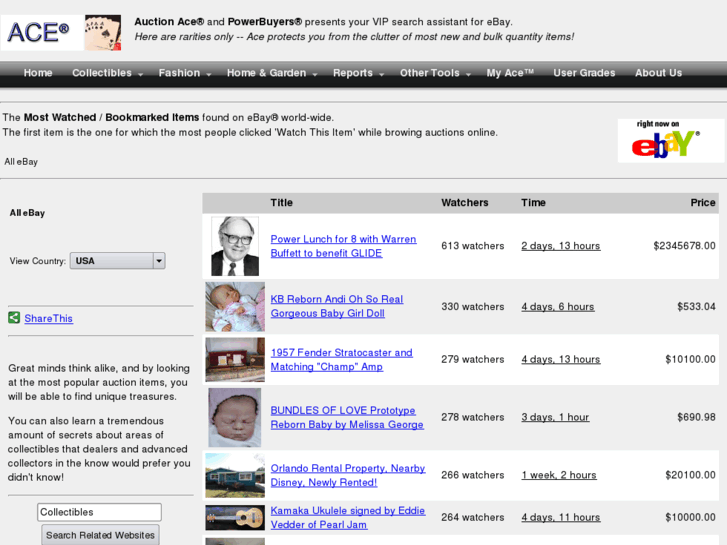Click the 1 week, 2 hours time link
Viewport: 727px width, 545px height.
point(559,475)
